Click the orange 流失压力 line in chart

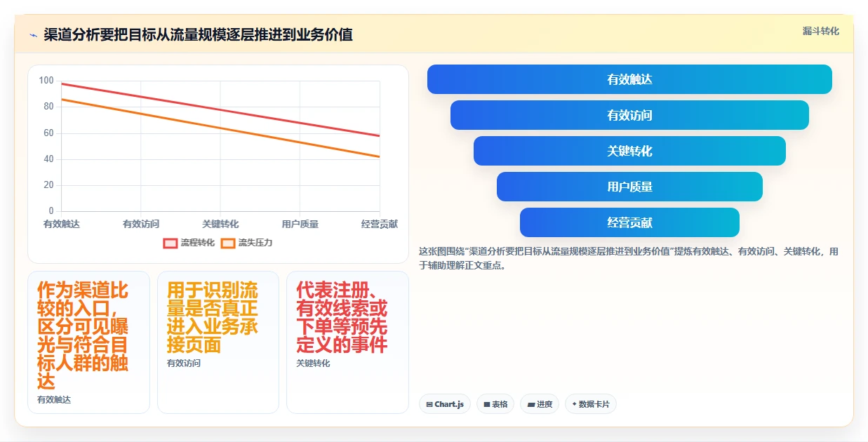pyautogui.click(x=220, y=128)
